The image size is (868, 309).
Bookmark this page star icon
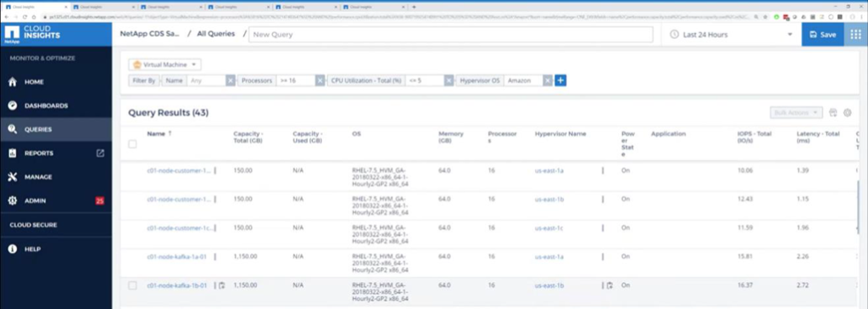[765, 17]
